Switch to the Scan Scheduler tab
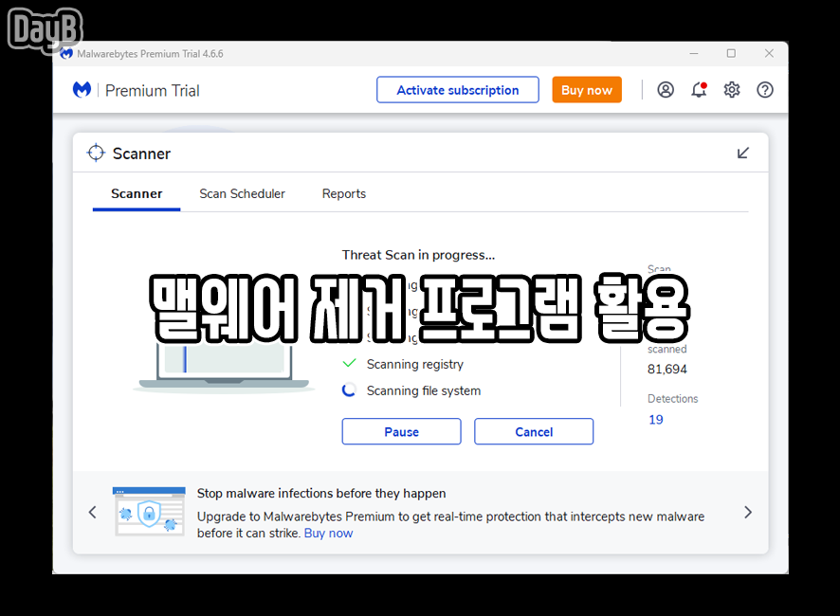The width and height of the screenshot is (840, 616). click(242, 193)
